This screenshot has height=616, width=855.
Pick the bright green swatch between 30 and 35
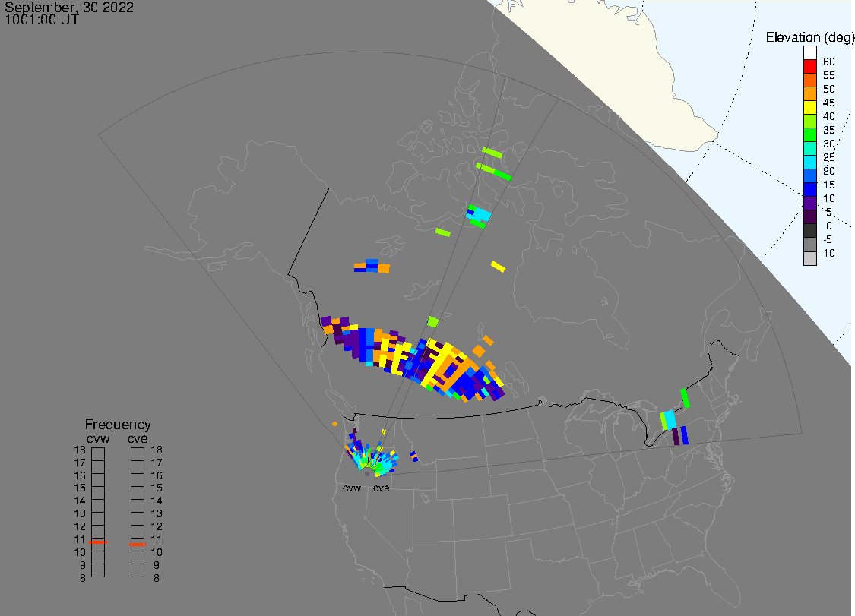coord(809,134)
